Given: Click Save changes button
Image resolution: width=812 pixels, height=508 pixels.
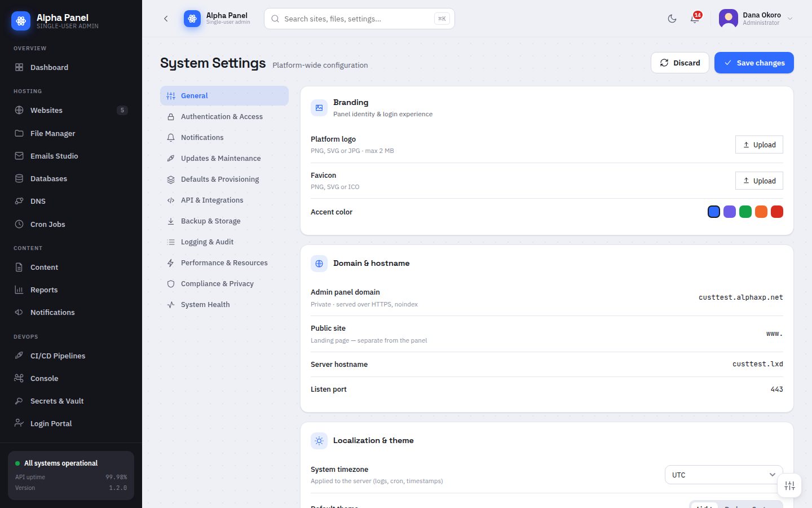Looking at the screenshot, I should [754, 63].
